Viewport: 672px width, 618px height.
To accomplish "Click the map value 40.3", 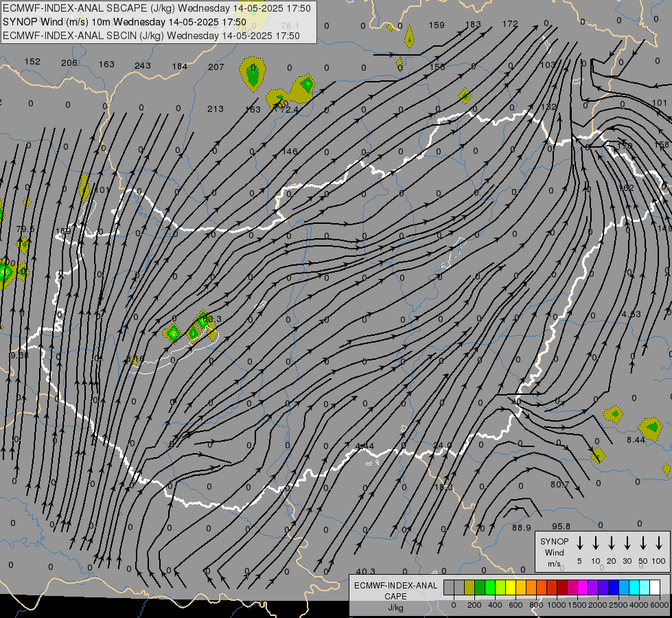I will 366,572.
